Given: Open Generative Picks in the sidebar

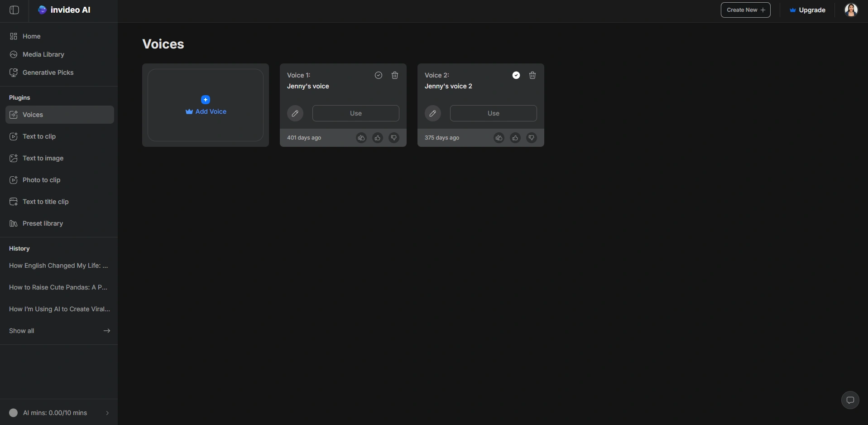Looking at the screenshot, I should tap(59, 72).
